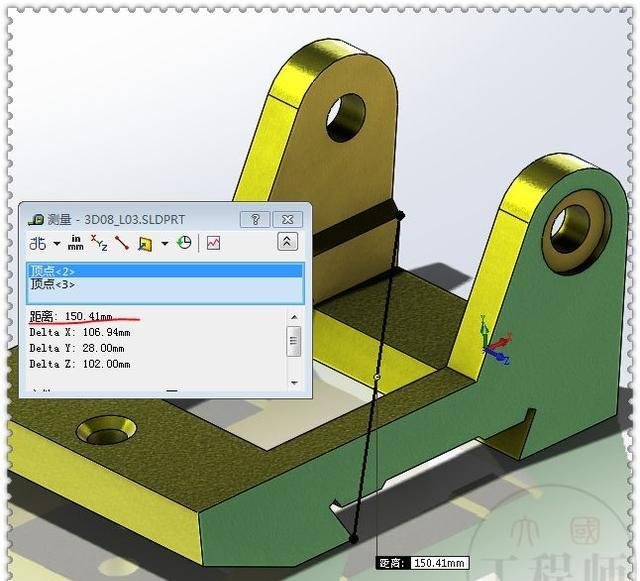Click the results scrollbar thumb
This screenshot has height=581, width=640.
pos(294,341)
